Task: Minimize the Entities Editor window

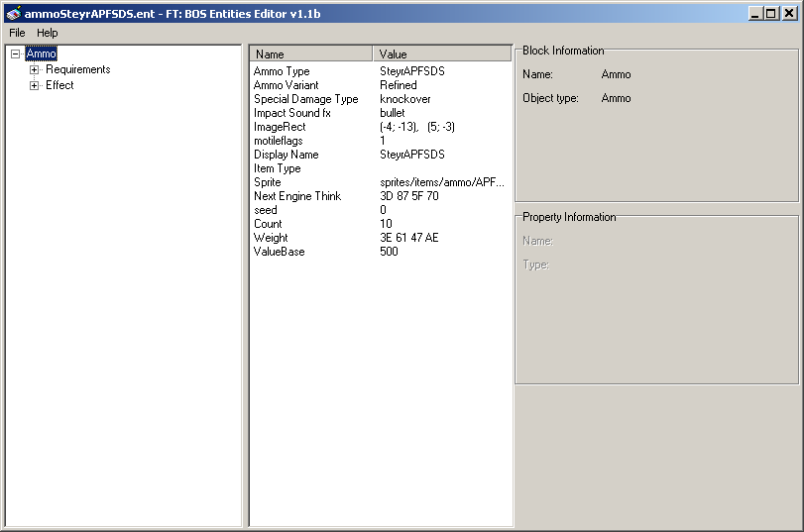Action: 754,13
